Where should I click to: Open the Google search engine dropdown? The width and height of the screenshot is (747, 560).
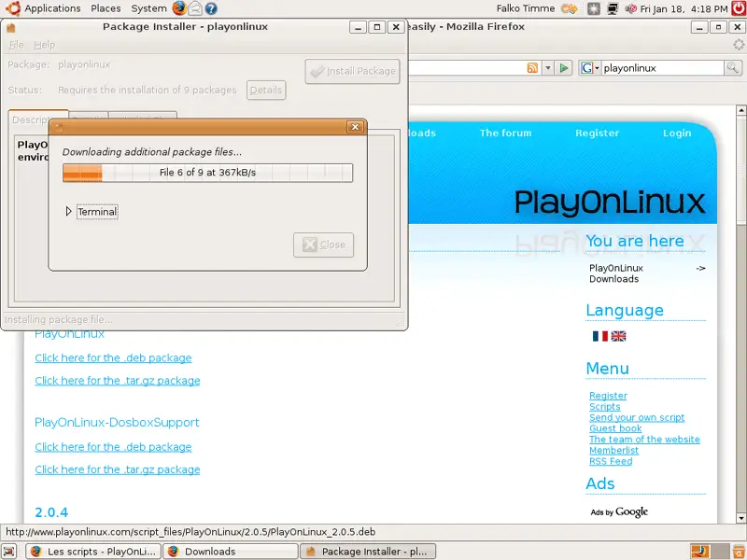589,68
